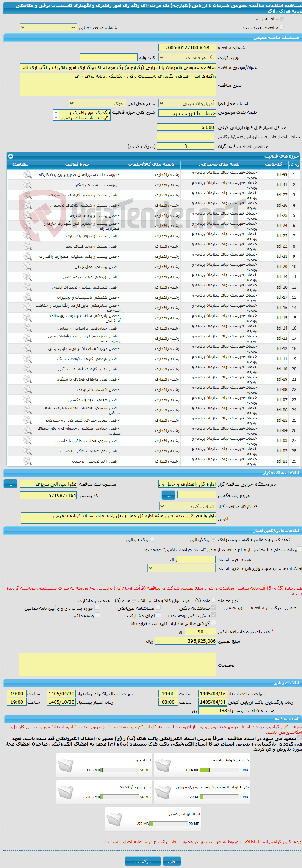302x868 pixels.
Task: Open the اسناد ارزیابی کیفی folder icon
Action: 114,819
